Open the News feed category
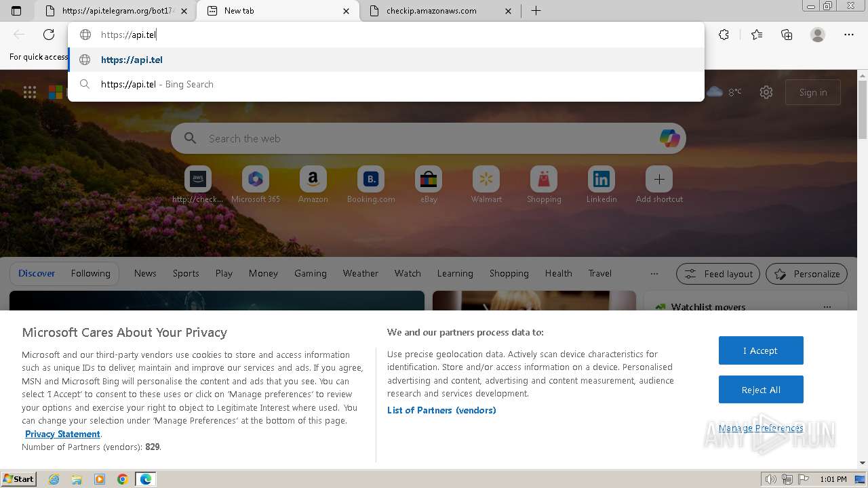Viewport: 868px width, 488px height. coord(145,273)
